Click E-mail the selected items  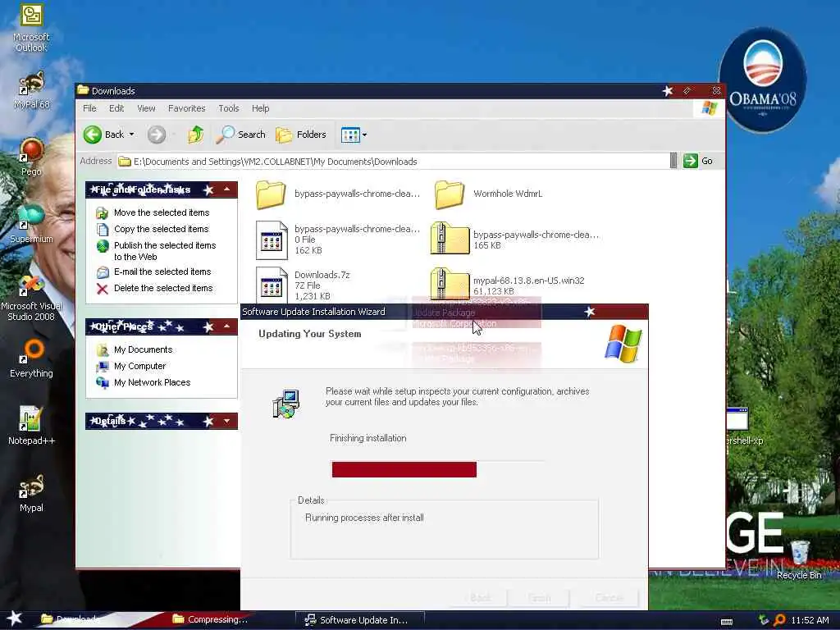click(x=162, y=272)
